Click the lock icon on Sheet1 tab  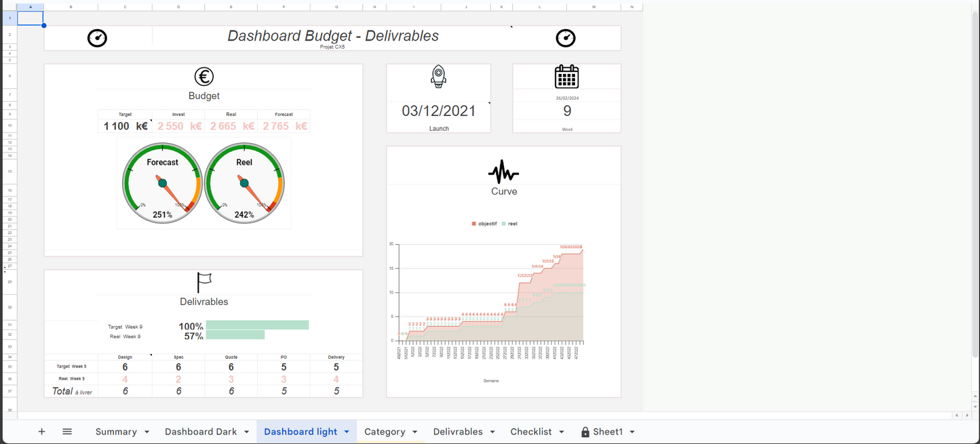(585, 432)
